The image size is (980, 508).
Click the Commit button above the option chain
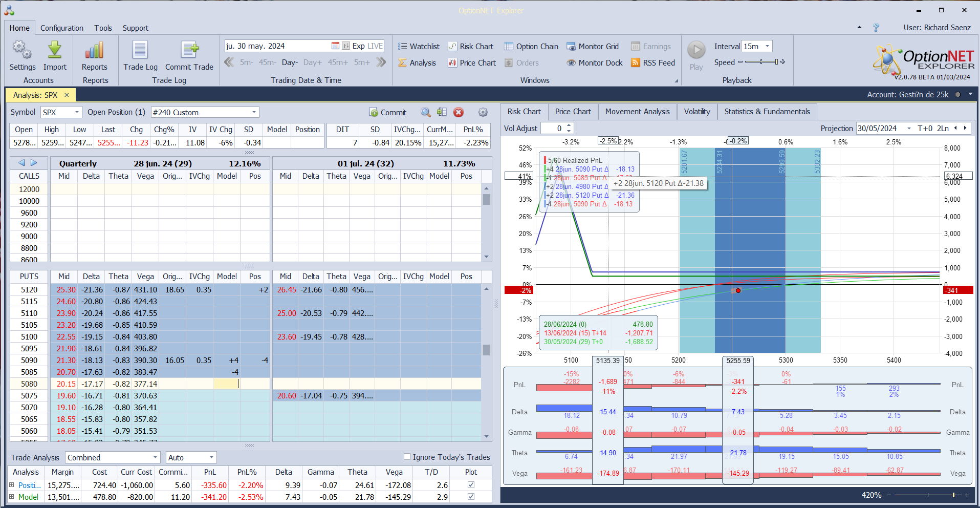click(x=387, y=112)
